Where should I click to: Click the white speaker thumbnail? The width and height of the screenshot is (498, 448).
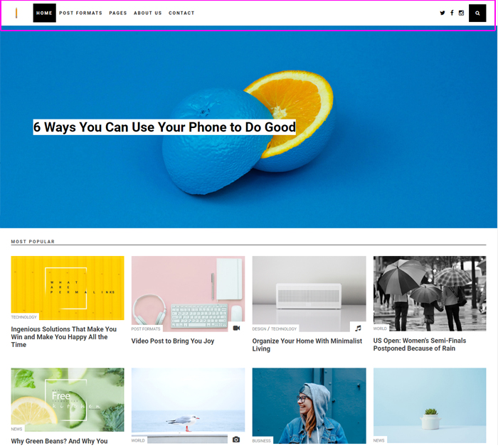[309, 294]
